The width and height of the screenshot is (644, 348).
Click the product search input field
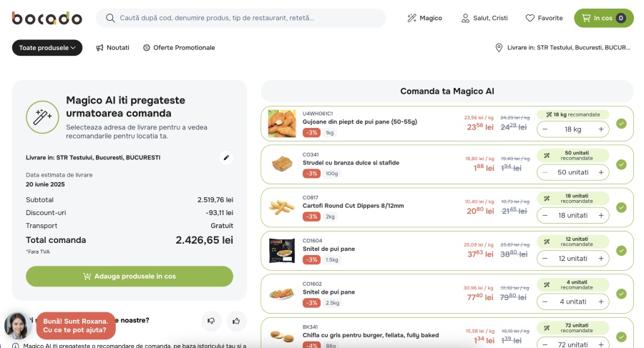[x=243, y=18]
